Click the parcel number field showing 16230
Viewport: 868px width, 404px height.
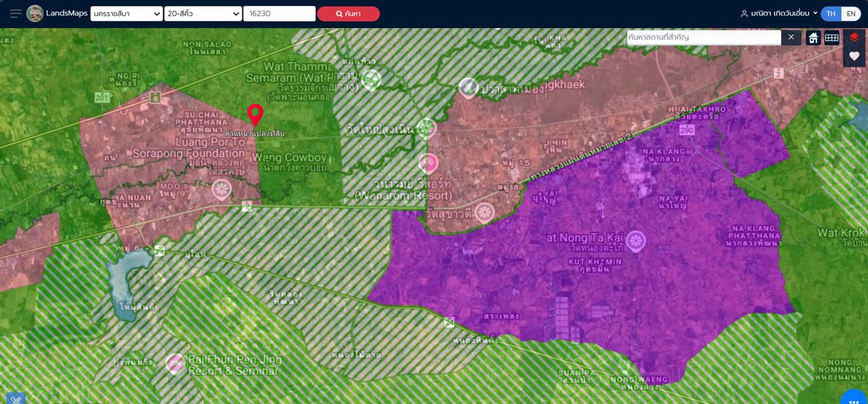point(279,14)
